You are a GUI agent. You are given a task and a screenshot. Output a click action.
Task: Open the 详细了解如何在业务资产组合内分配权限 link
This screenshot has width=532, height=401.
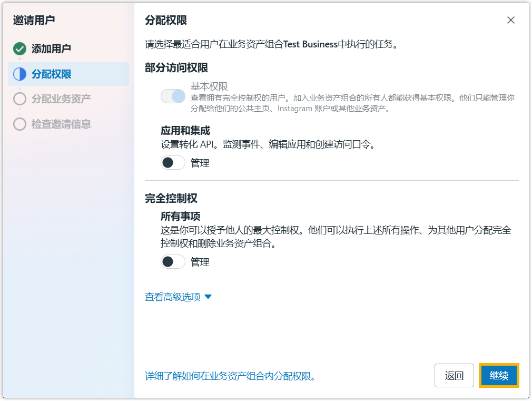[230, 376]
